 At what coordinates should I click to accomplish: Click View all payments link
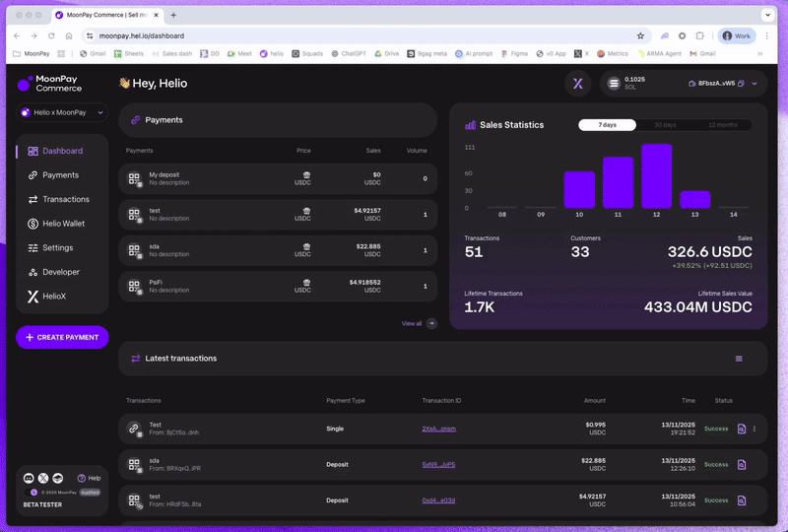(411, 323)
